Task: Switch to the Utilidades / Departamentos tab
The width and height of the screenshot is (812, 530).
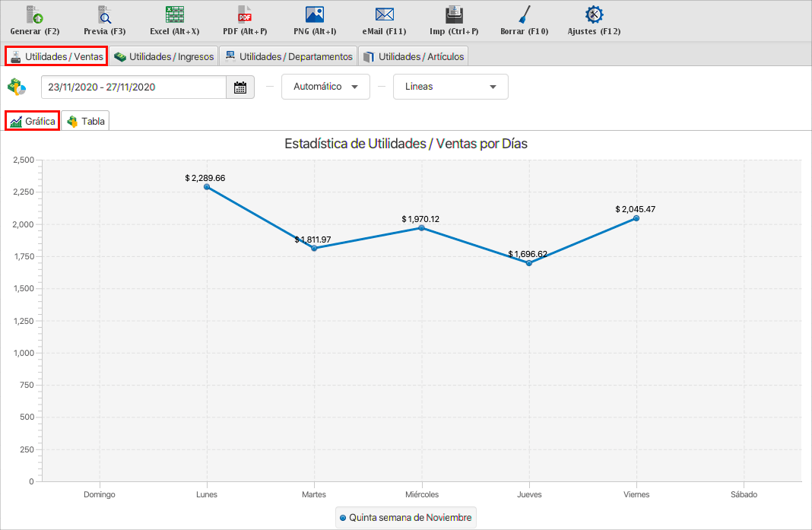Action: (x=288, y=56)
